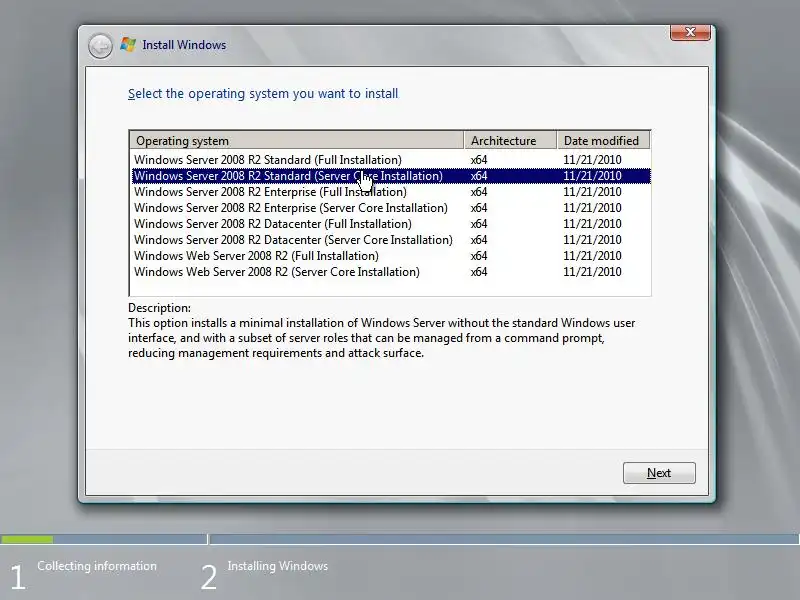
Task: Click the Description label
Action: (x=159, y=308)
